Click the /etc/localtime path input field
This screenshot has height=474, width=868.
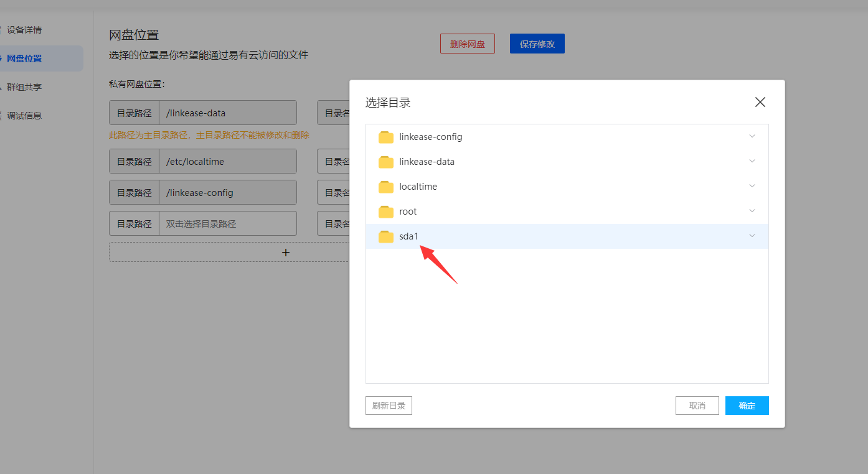tap(227, 161)
